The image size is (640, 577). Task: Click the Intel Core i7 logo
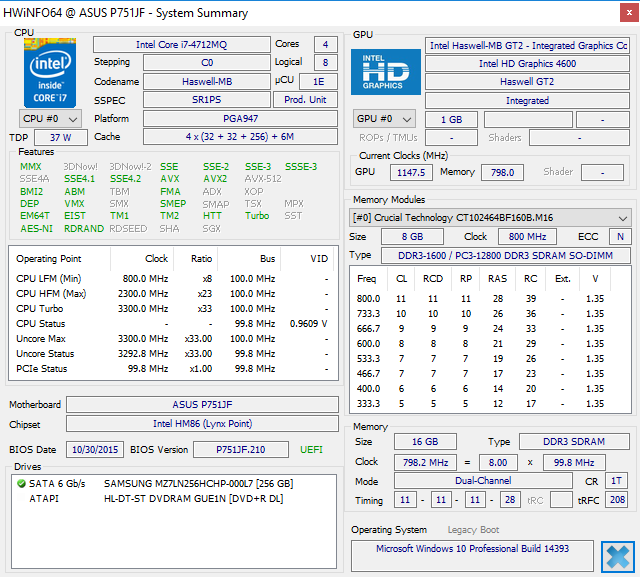[x=50, y=73]
